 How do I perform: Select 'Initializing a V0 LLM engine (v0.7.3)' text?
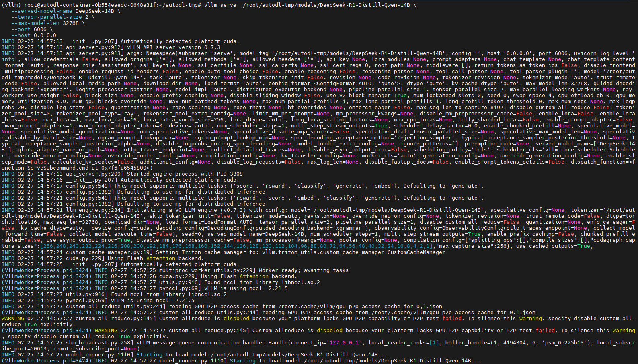tap(186, 210)
